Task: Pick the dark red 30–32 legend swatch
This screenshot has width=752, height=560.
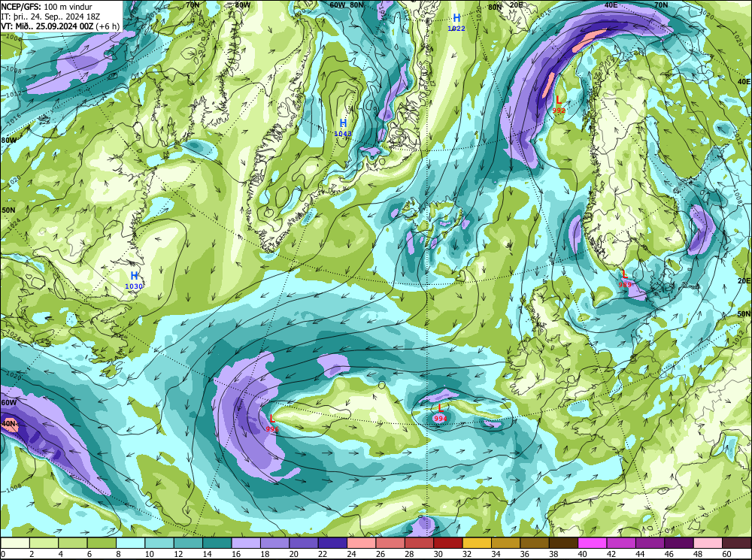Action: coord(448,543)
